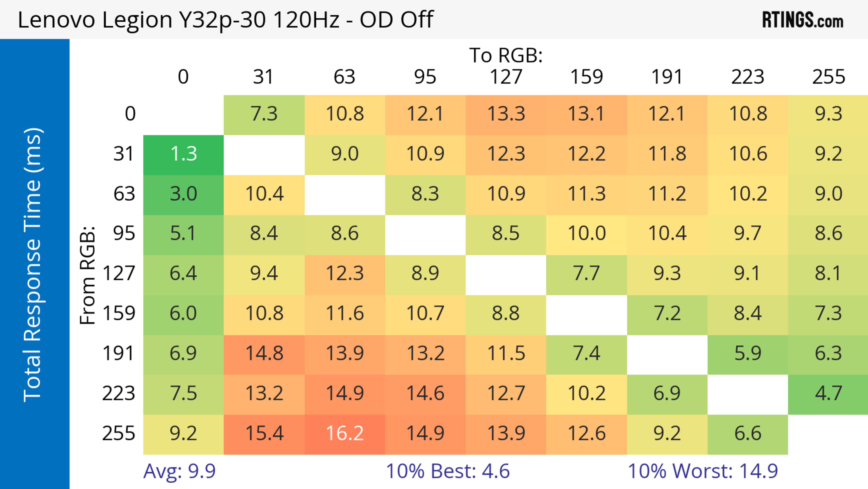
Task: Click the 'From RGB:' vertical row heading
Action: click(x=88, y=275)
